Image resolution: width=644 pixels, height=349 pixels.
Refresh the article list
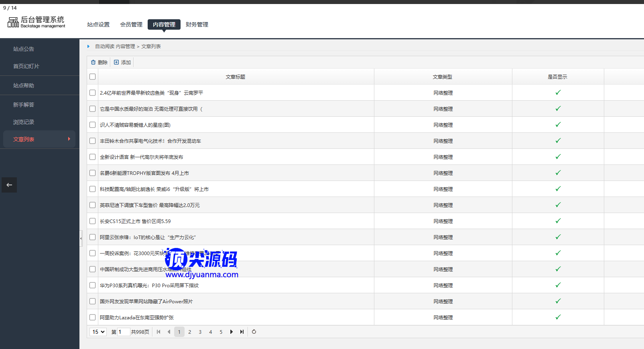254,332
